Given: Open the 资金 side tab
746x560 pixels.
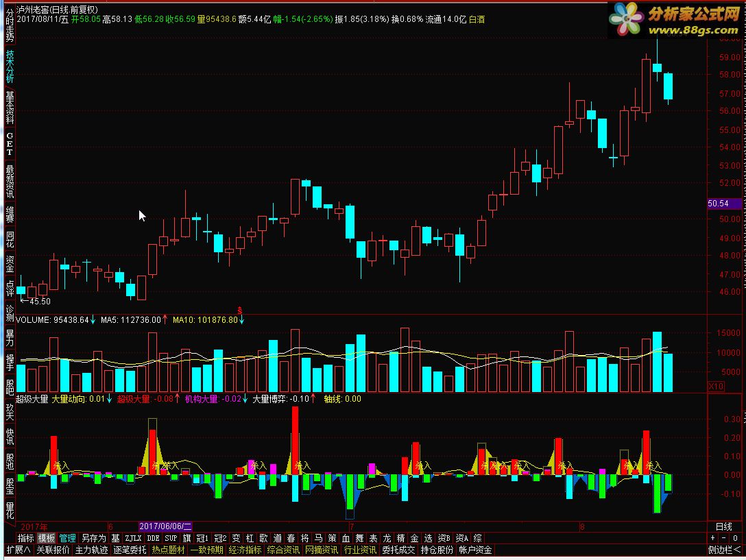Looking at the screenshot, I should click(10, 264).
